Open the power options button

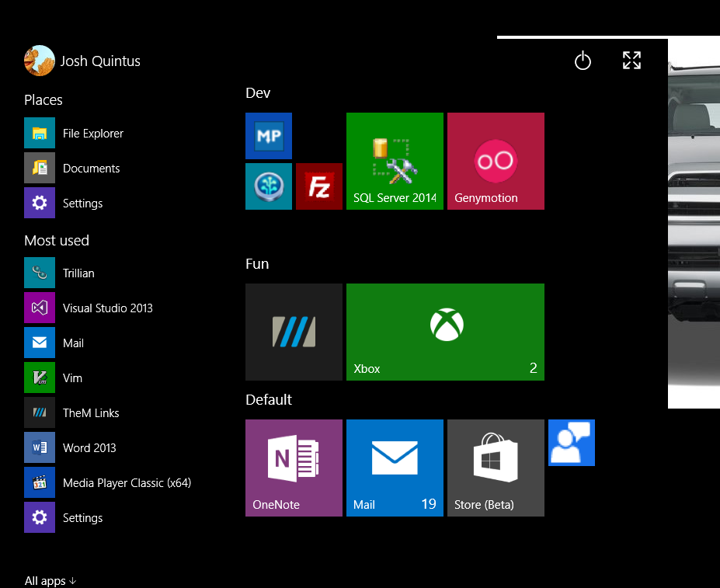coord(583,61)
